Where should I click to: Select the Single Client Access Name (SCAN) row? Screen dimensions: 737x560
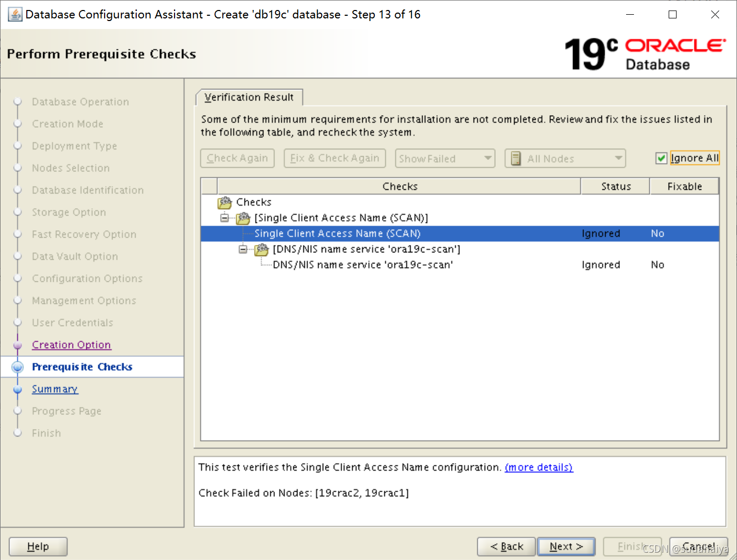click(460, 233)
